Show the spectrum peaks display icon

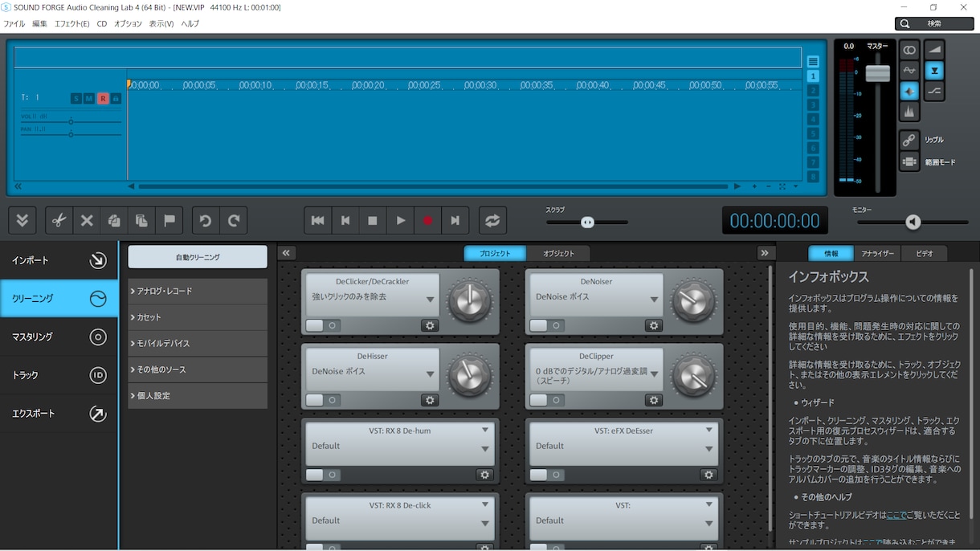909,112
